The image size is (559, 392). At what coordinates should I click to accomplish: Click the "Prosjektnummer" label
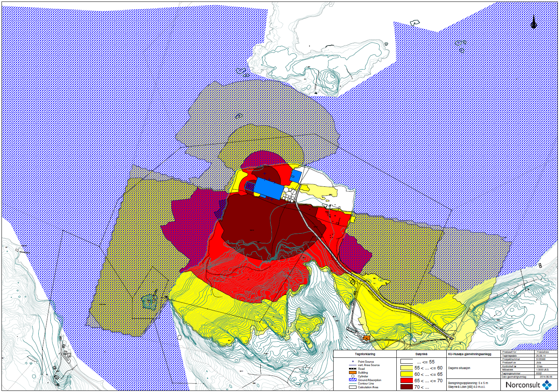point(511,359)
